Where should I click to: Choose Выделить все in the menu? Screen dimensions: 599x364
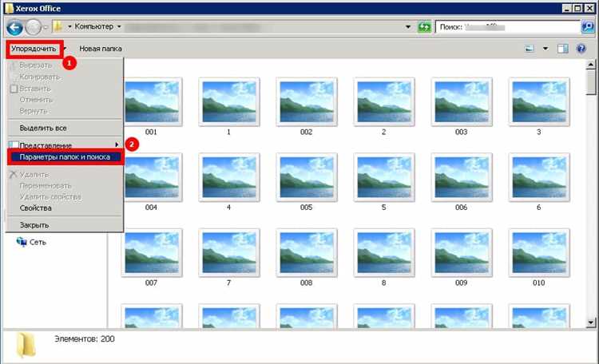(43, 129)
